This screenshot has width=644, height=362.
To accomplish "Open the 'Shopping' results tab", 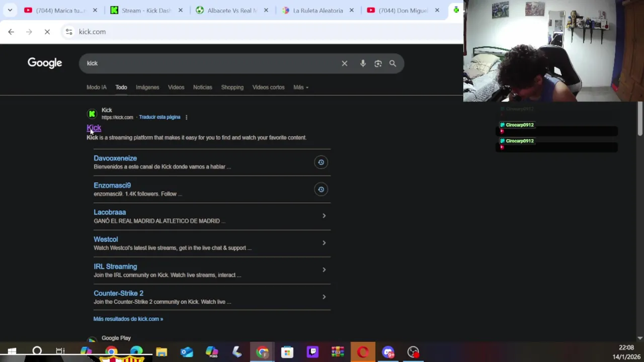I will pos(232,87).
